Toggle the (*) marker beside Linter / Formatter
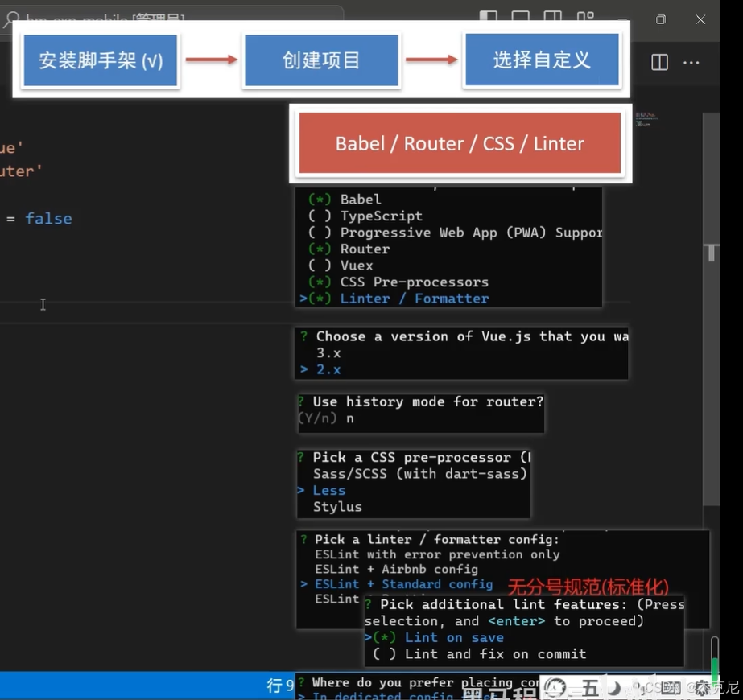 320,299
